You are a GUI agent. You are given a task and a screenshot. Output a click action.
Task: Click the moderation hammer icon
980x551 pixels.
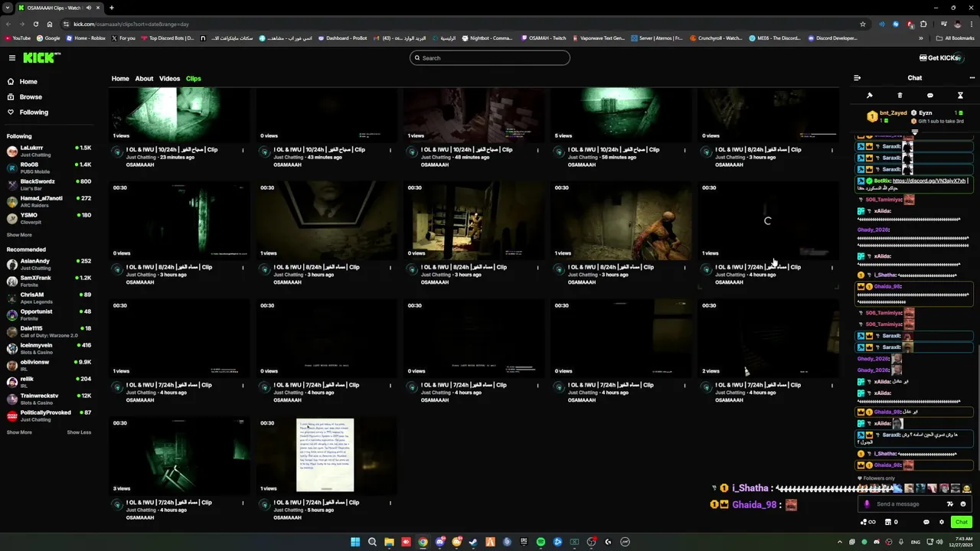pos(870,96)
